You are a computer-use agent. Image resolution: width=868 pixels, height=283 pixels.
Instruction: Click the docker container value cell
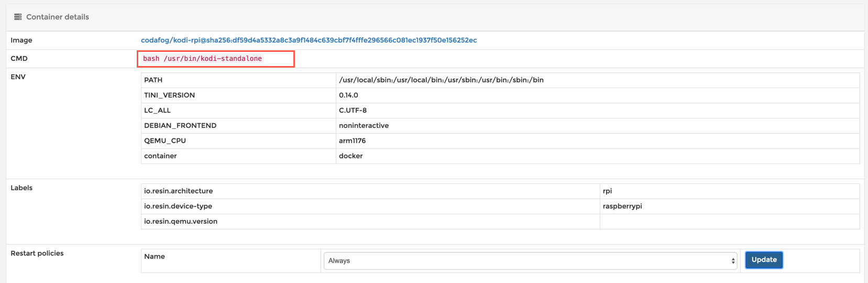pos(350,156)
